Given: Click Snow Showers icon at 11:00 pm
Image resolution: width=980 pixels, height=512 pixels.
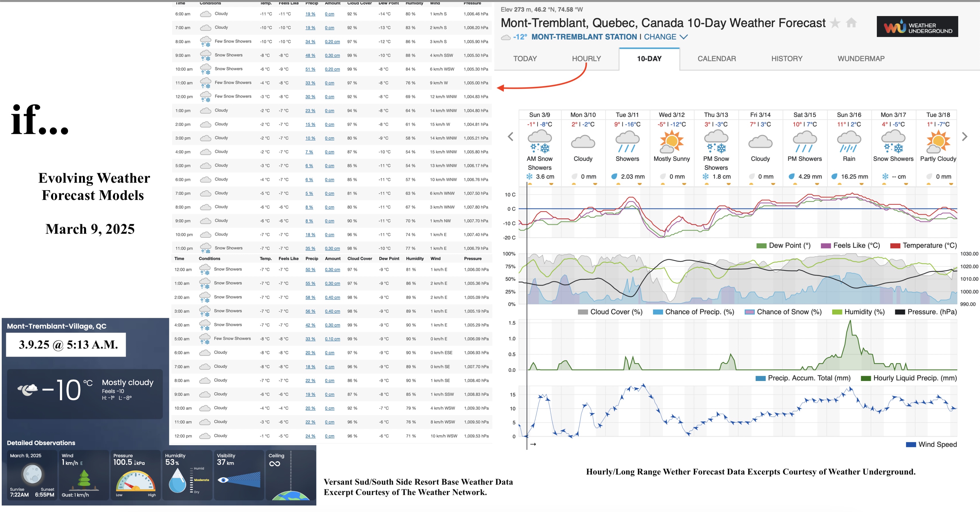Looking at the screenshot, I should point(205,248).
